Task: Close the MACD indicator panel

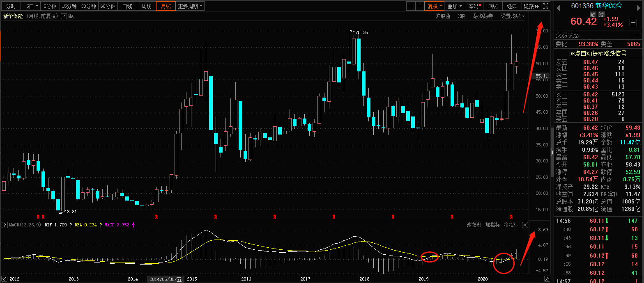Action: point(525,225)
